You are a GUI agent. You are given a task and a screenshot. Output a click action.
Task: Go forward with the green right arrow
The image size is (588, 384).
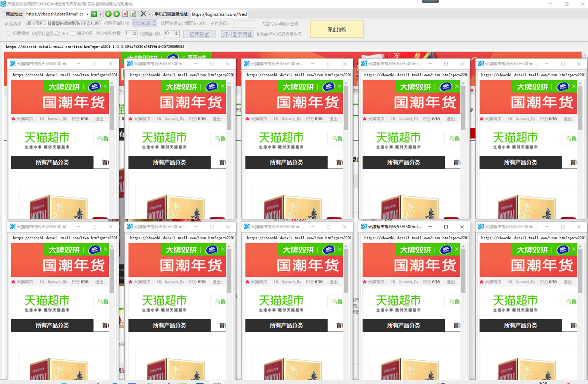116,14
